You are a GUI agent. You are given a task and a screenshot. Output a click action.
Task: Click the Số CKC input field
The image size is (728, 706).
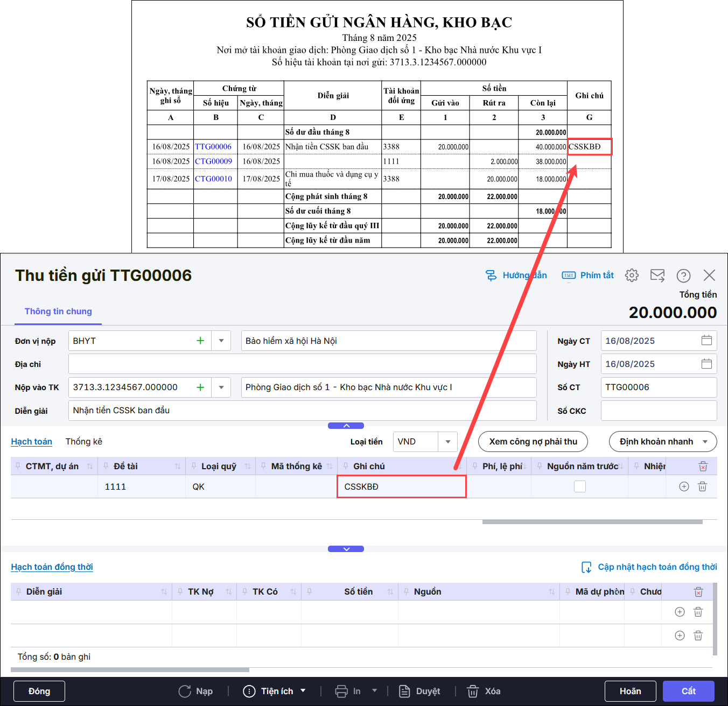point(659,411)
